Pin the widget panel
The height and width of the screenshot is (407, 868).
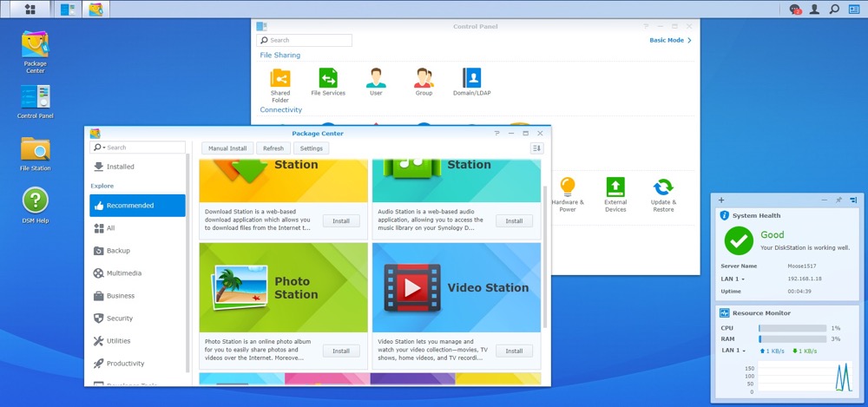838,200
